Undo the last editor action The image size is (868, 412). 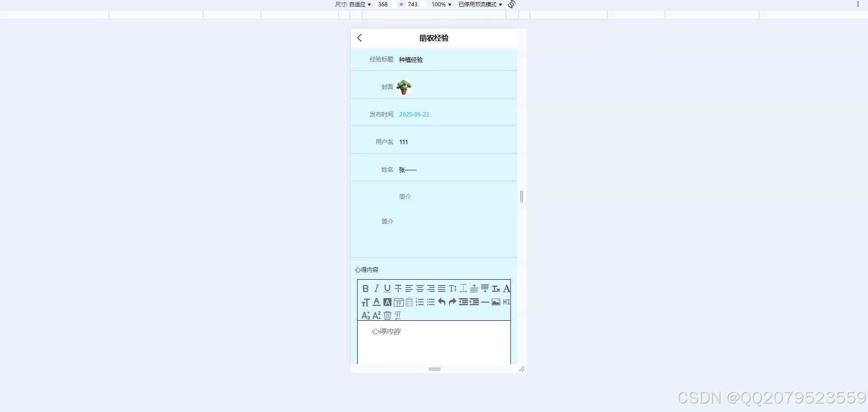442,302
